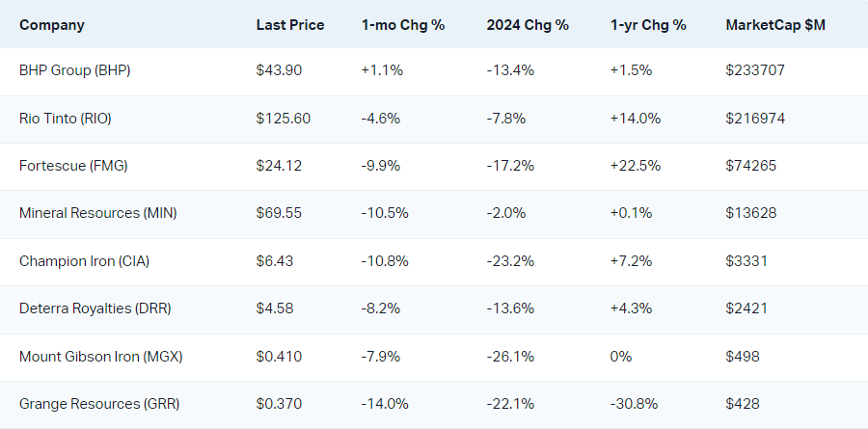Click the 1-mo Chg % header
This screenshot has width=868, height=429.
click(402, 24)
